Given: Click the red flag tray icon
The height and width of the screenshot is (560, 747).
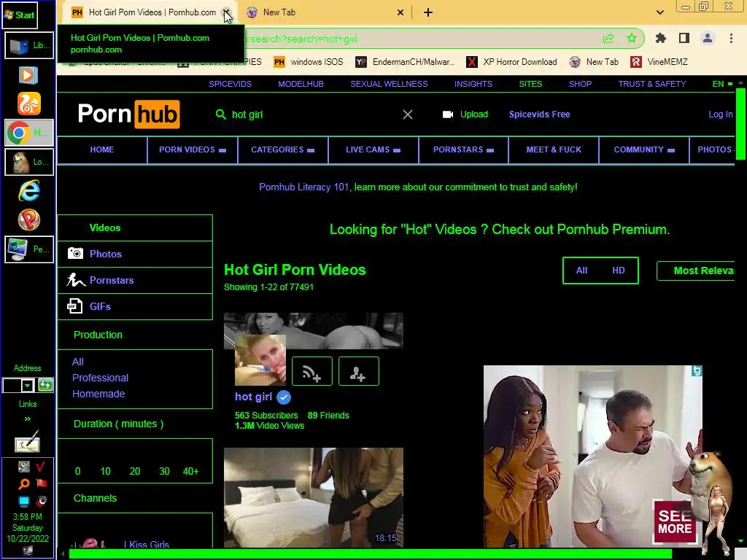Looking at the screenshot, I should click(x=42, y=483).
